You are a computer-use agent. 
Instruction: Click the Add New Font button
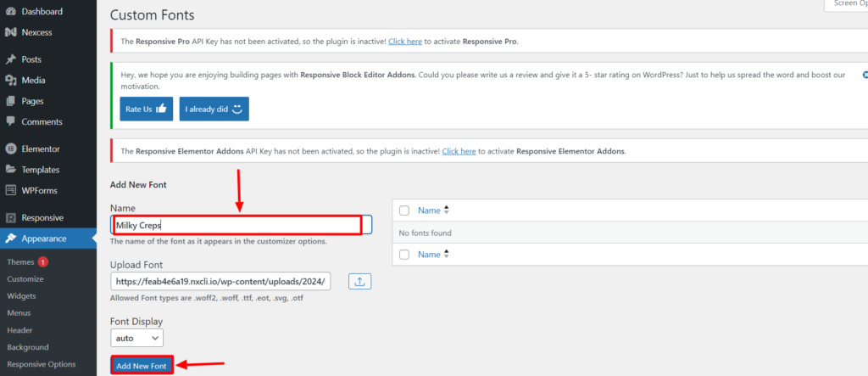point(142,366)
